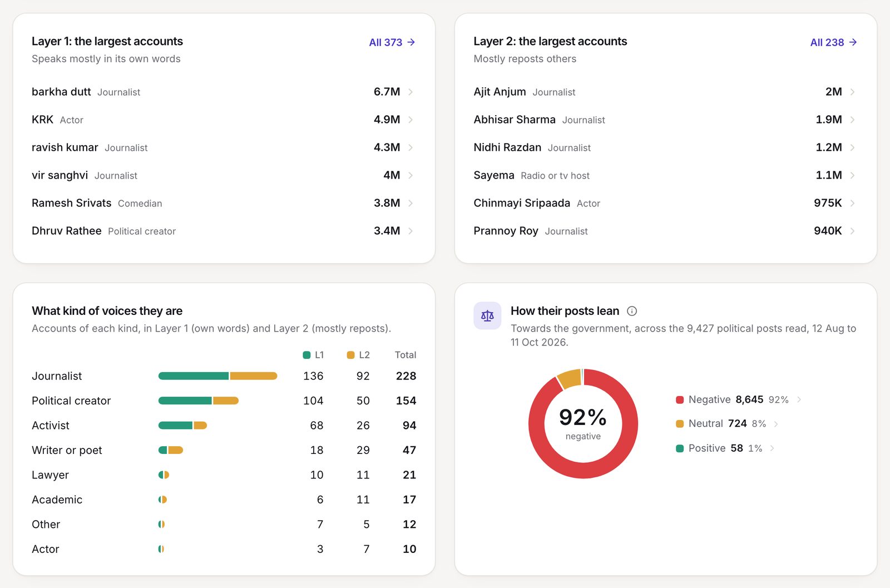The image size is (890, 588).
Task: Select the Chinmayi Sripaada account name
Action: (522, 203)
